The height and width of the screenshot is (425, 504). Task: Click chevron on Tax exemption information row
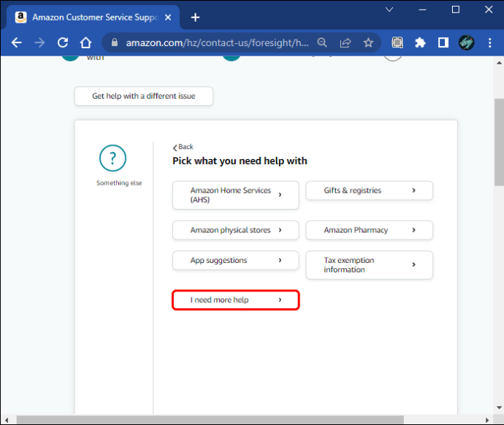point(413,264)
